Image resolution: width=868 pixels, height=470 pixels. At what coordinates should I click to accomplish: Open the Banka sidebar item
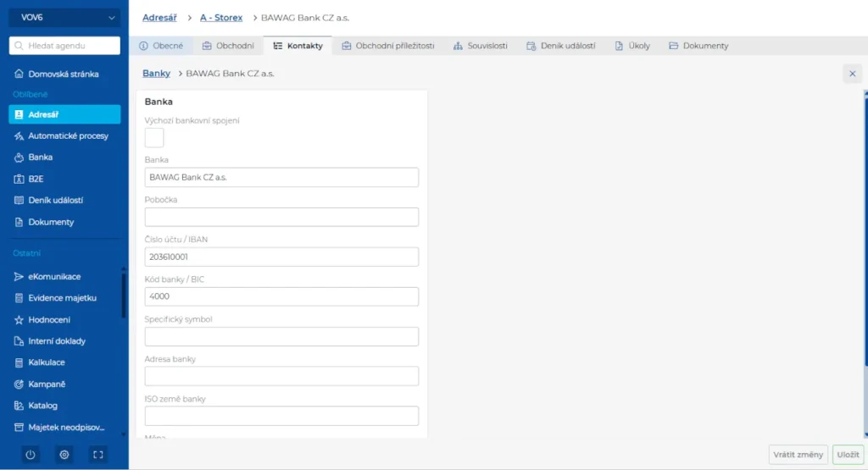[40, 157]
